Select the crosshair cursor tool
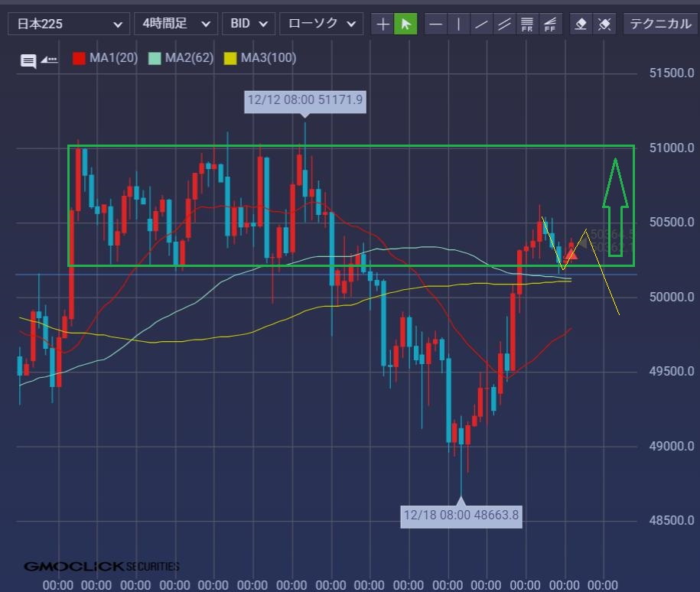Screen dimensions: 700x592 coord(383,24)
